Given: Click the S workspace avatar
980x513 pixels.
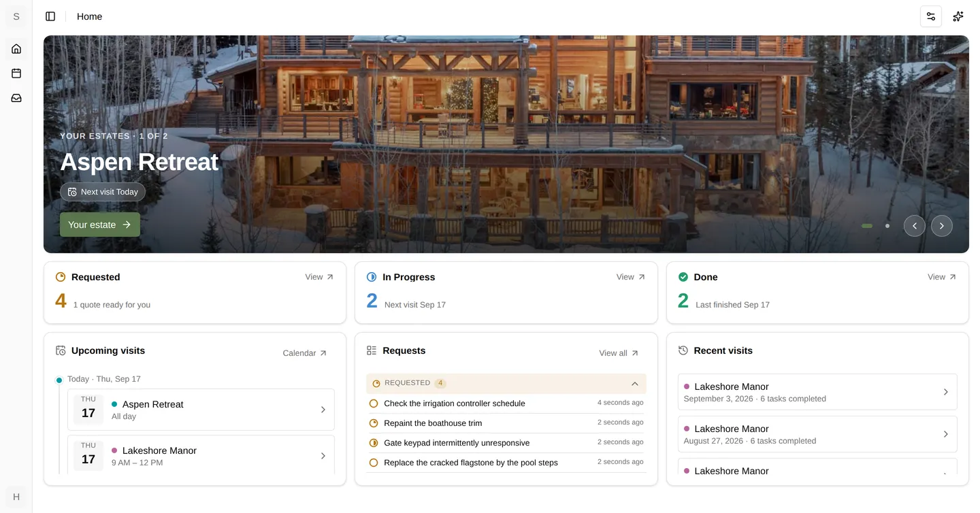Looking at the screenshot, I should tap(16, 16).
